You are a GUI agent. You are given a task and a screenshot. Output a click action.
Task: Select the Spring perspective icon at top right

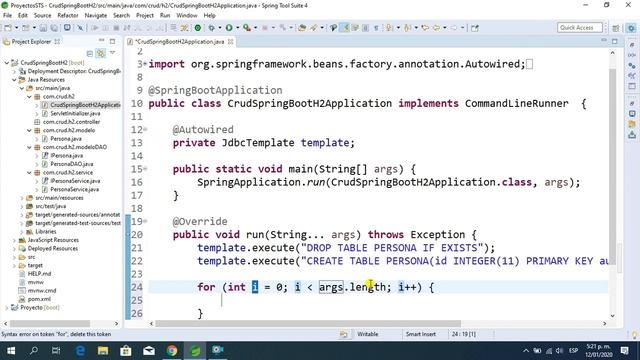631,28
